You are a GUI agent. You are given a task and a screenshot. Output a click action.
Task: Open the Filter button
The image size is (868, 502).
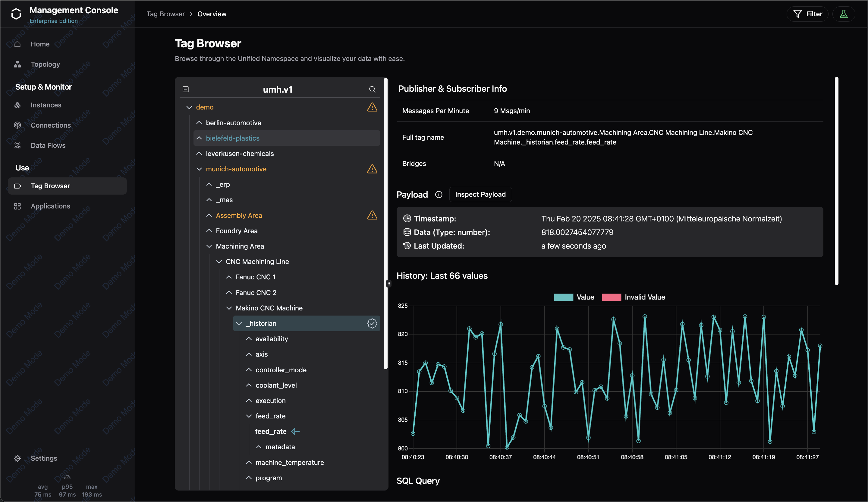pyautogui.click(x=807, y=14)
